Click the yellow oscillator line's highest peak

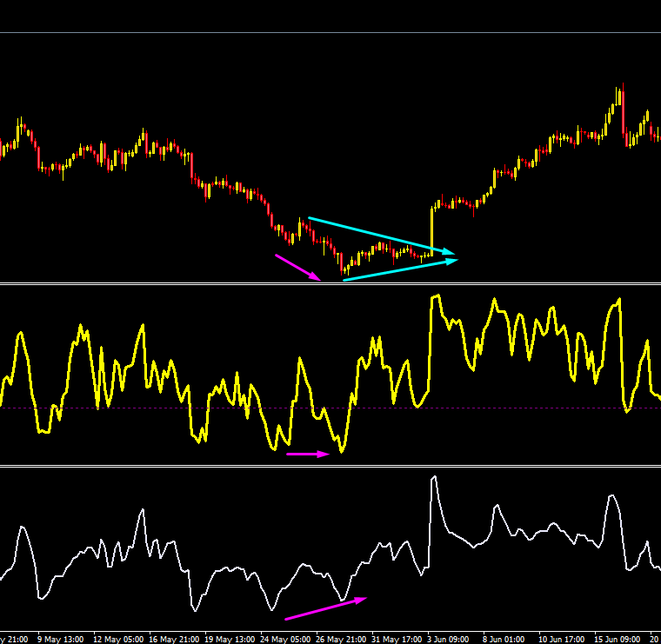(436, 297)
